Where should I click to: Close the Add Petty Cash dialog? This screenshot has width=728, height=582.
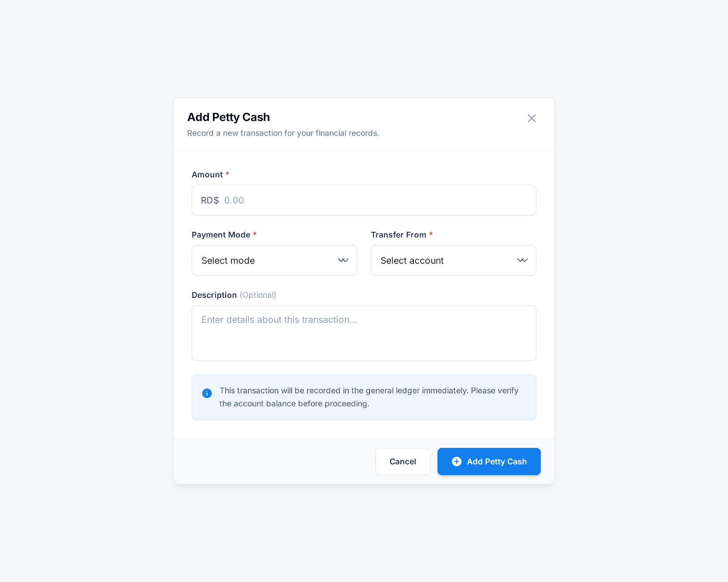click(531, 118)
